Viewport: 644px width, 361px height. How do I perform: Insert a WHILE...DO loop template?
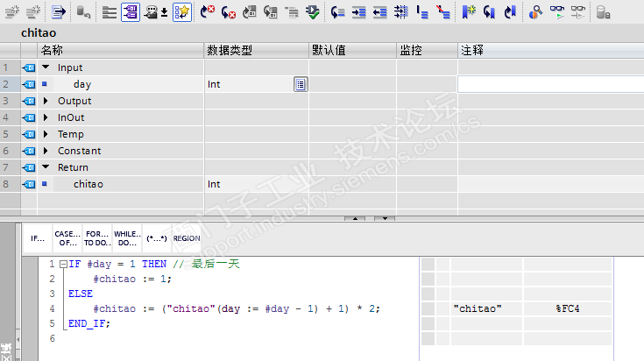tap(127, 238)
